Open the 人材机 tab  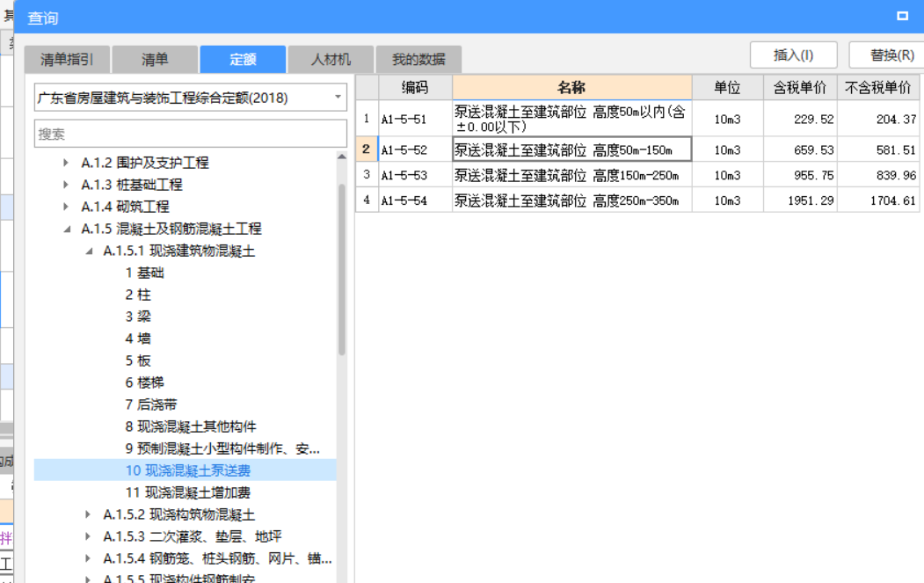[x=331, y=60]
